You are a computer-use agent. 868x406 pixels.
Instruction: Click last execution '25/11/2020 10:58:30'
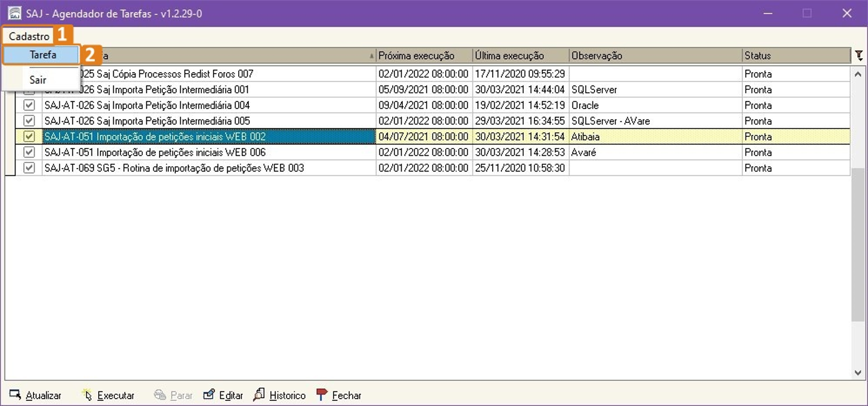coord(520,168)
